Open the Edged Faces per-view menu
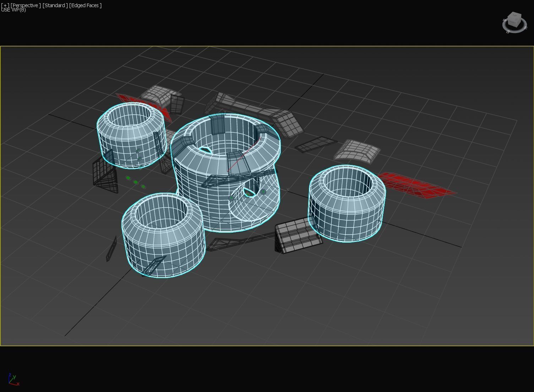 pyautogui.click(x=85, y=5)
